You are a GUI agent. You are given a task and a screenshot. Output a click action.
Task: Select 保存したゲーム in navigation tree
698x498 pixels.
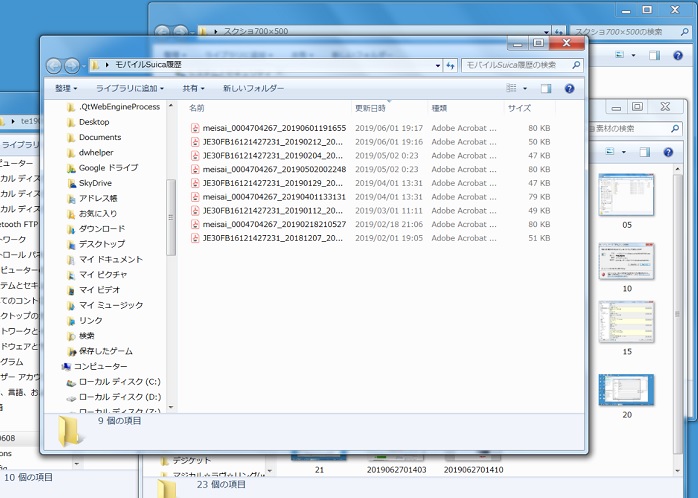click(x=106, y=351)
